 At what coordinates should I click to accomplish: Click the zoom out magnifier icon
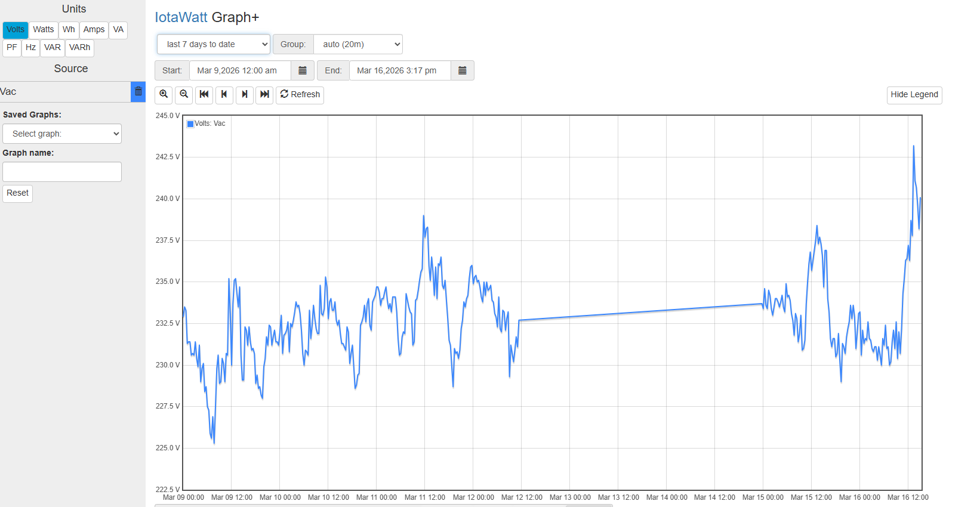coord(184,95)
